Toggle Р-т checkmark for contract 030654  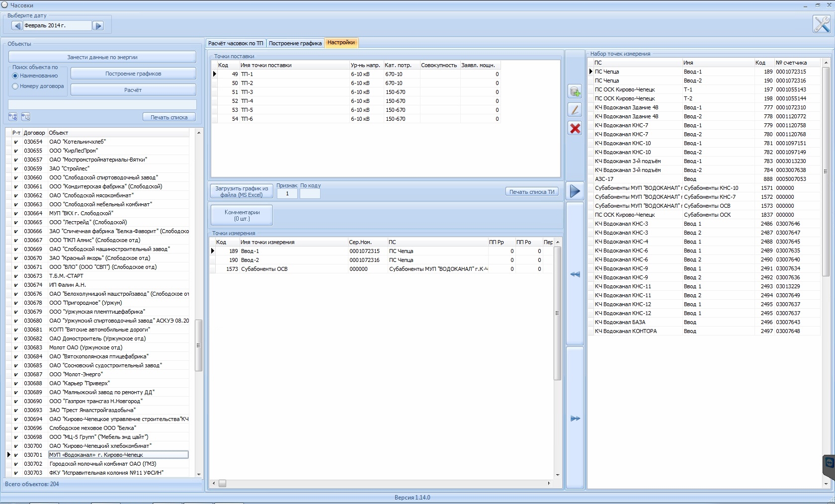[16, 142]
